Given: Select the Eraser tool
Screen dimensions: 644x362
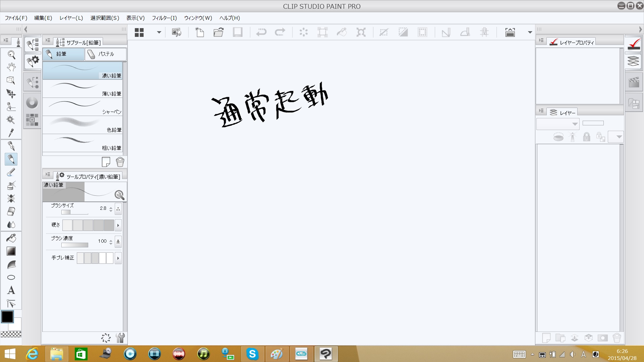Looking at the screenshot, I should 11,212.
